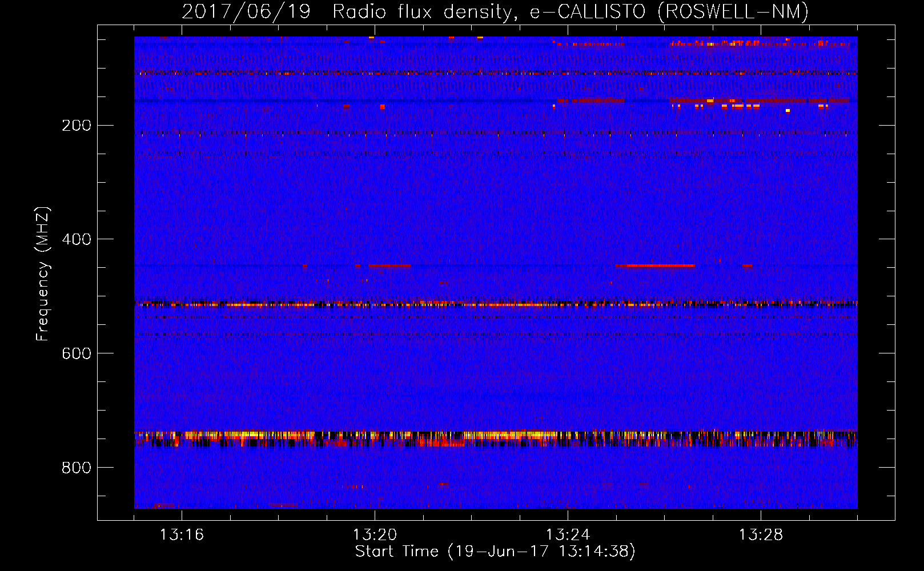The width and height of the screenshot is (924, 571).
Task: Click the 800 frequency tick label
Action: point(77,468)
